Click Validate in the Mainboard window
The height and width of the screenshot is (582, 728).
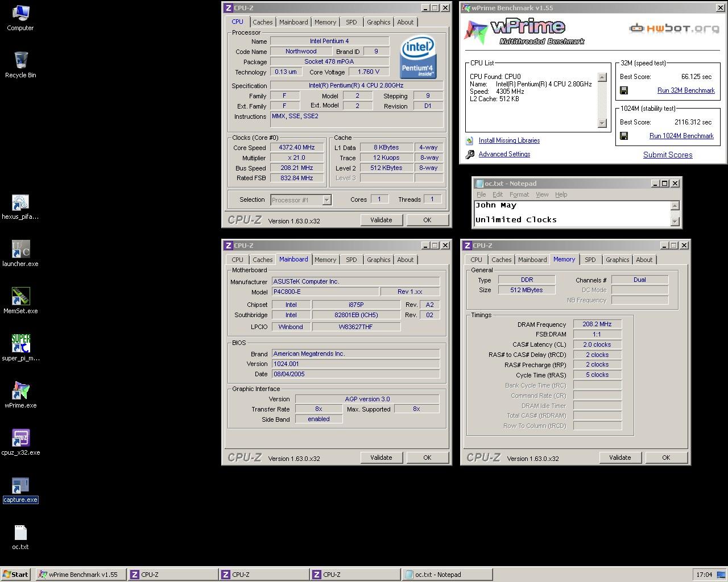pyautogui.click(x=381, y=458)
